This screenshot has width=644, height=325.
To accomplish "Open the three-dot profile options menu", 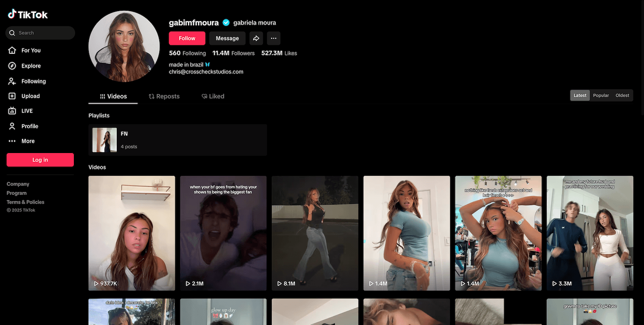I will tap(273, 38).
